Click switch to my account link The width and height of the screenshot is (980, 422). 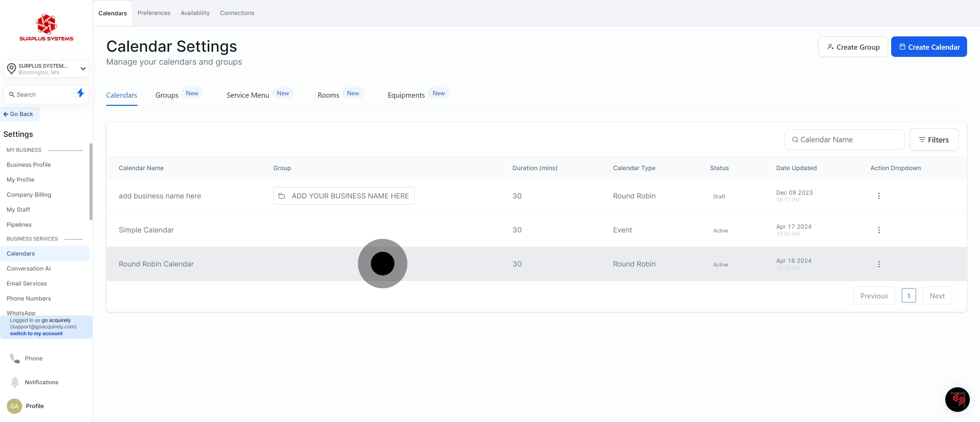36,333
